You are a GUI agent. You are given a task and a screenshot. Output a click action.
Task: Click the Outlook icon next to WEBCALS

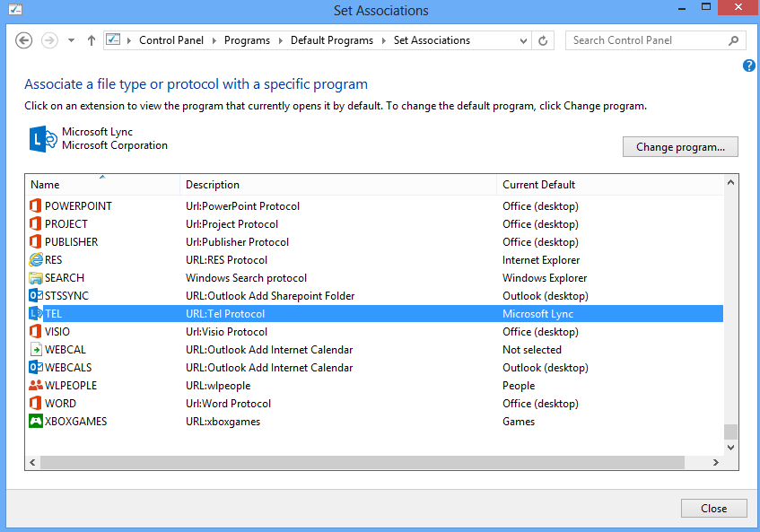[36, 367]
